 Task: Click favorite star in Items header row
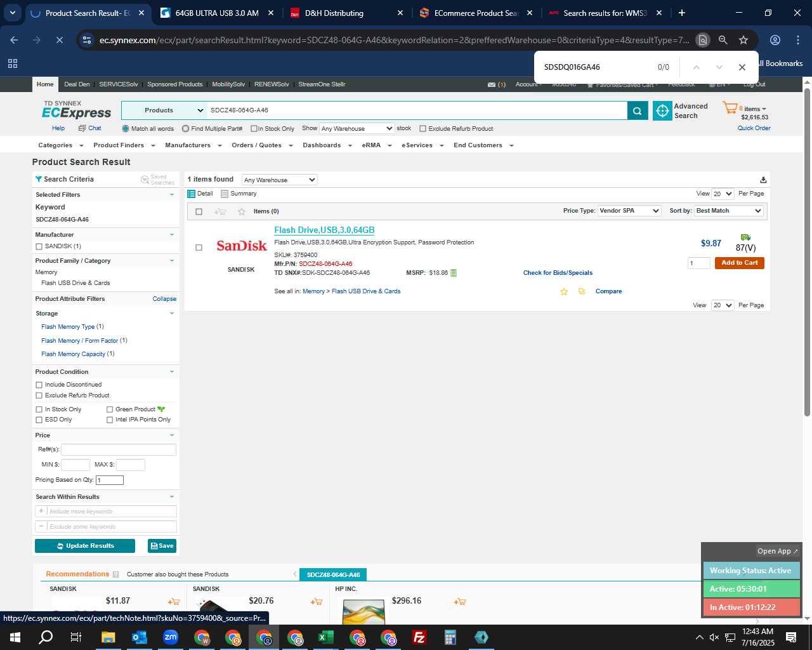click(241, 211)
